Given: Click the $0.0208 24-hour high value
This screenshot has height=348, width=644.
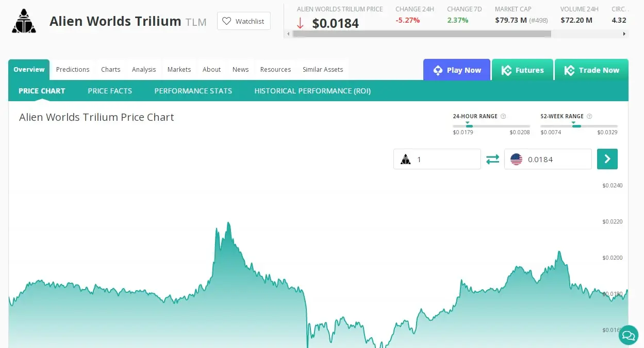Looking at the screenshot, I should pos(520,133).
